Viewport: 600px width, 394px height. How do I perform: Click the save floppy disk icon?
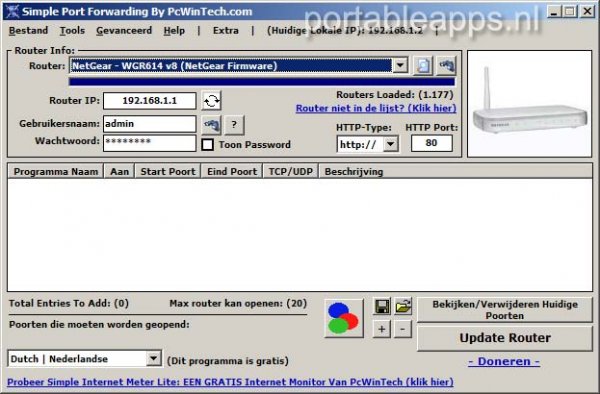click(x=382, y=306)
